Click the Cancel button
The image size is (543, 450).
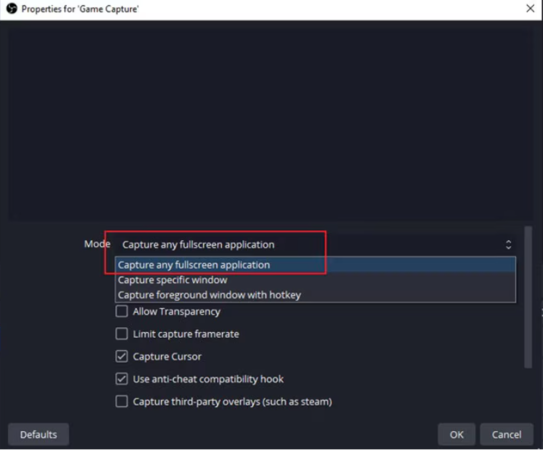[506, 434]
